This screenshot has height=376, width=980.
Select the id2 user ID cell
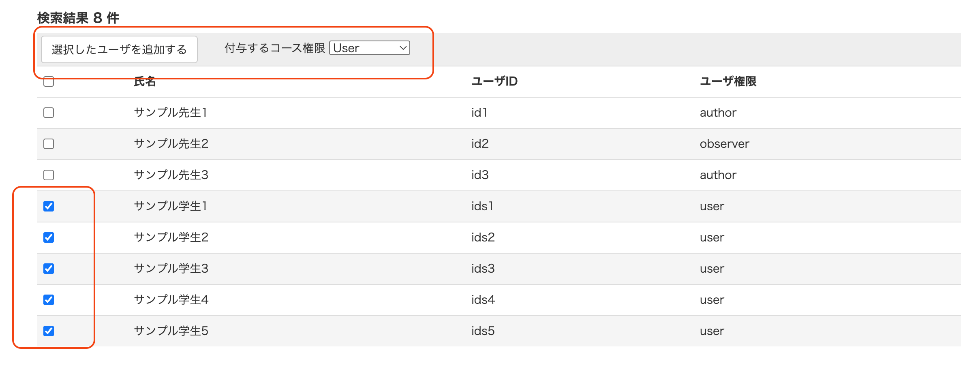[480, 144]
